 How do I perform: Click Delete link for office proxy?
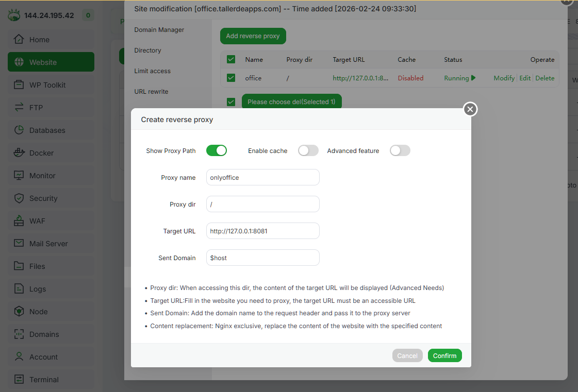[x=544, y=78]
